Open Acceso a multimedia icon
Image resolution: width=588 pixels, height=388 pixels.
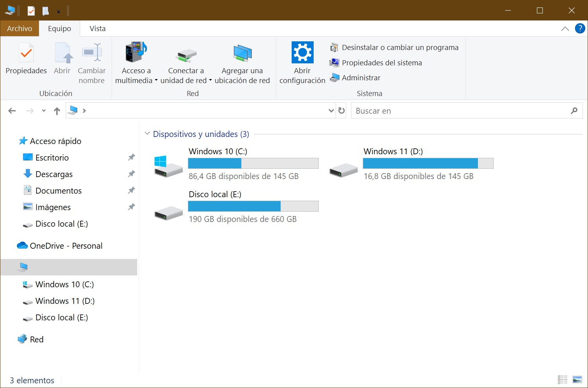[136, 52]
